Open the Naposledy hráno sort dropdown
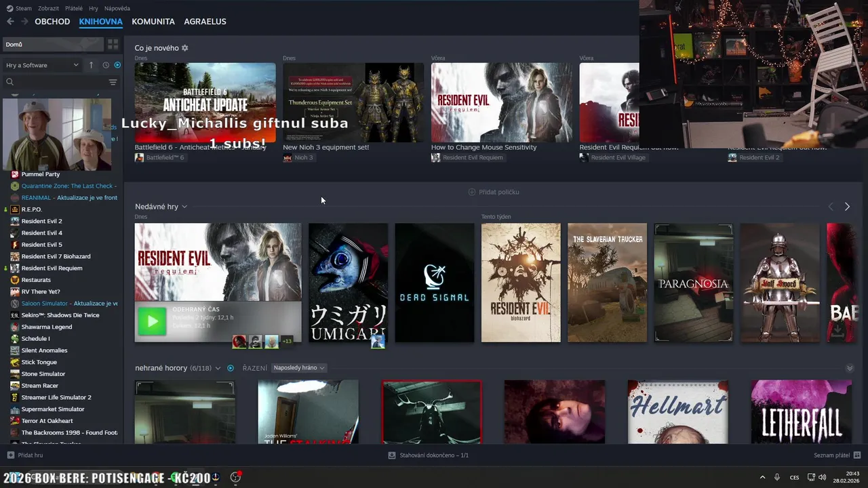Screen dimensions: 868x488 click(299, 368)
